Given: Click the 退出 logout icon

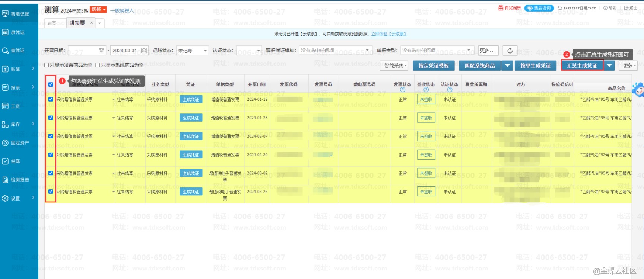Looking at the screenshot, I should [626, 8].
